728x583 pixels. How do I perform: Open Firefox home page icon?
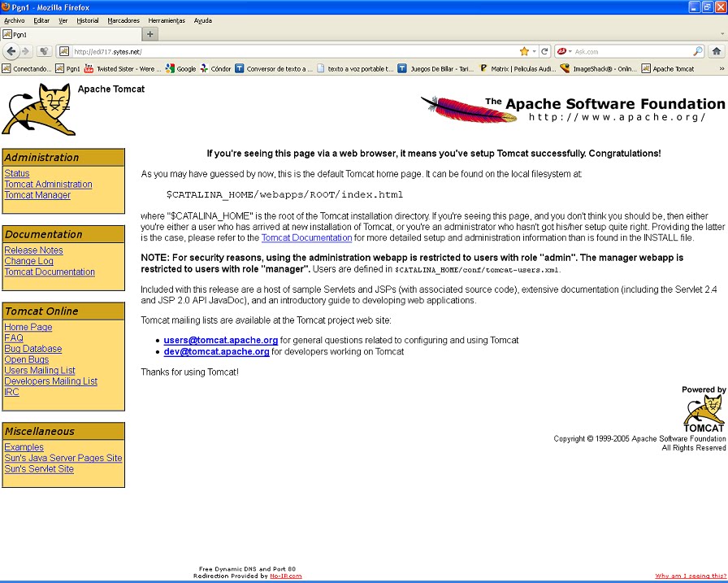pos(717,51)
